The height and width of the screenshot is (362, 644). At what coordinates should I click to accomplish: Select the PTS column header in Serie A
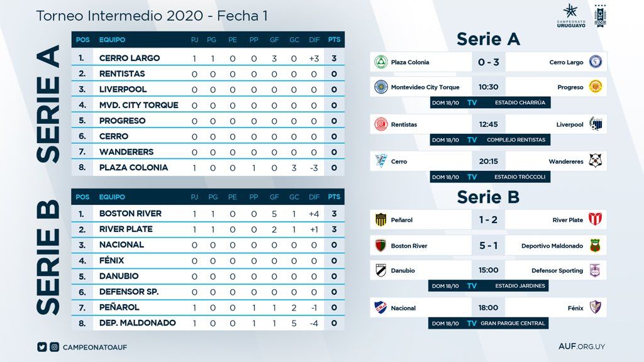[334, 40]
